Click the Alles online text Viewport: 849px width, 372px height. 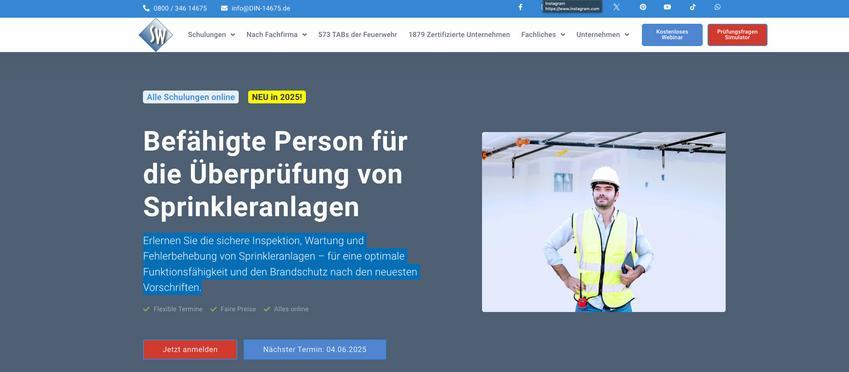pyautogui.click(x=291, y=309)
